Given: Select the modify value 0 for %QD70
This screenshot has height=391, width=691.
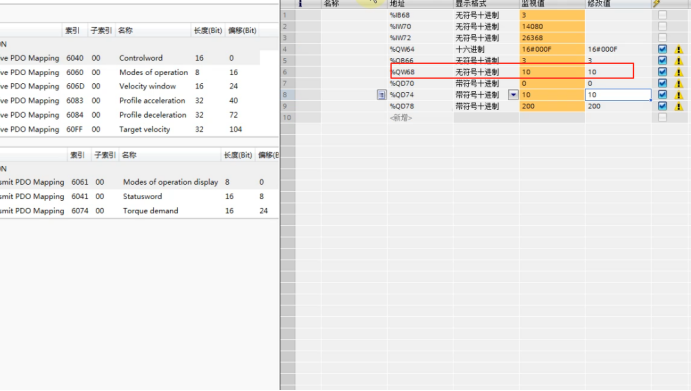Looking at the screenshot, I should [x=590, y=83].
